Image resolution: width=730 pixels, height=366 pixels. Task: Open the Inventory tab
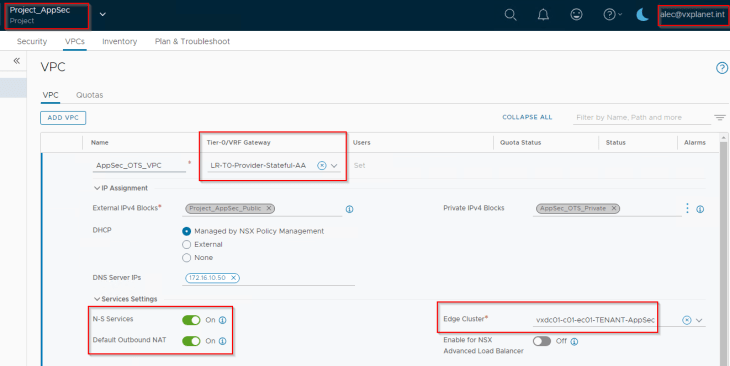[x=120, y=41]
